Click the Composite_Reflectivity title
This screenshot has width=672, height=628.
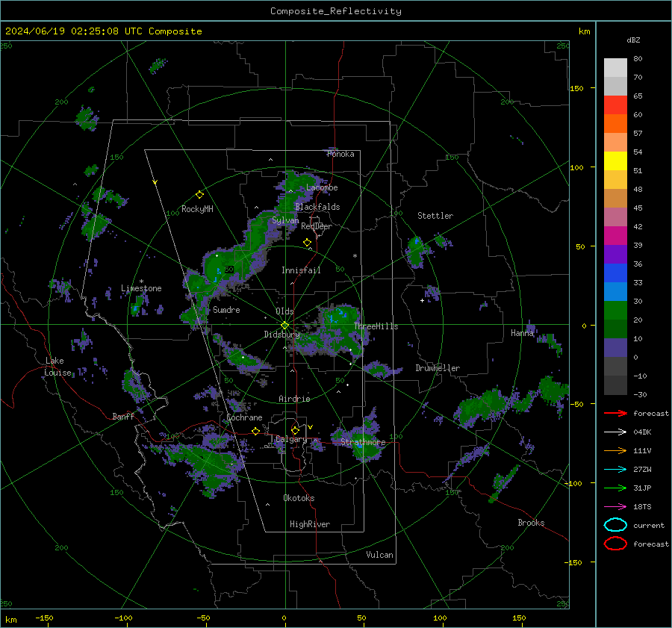pos(336,11)
